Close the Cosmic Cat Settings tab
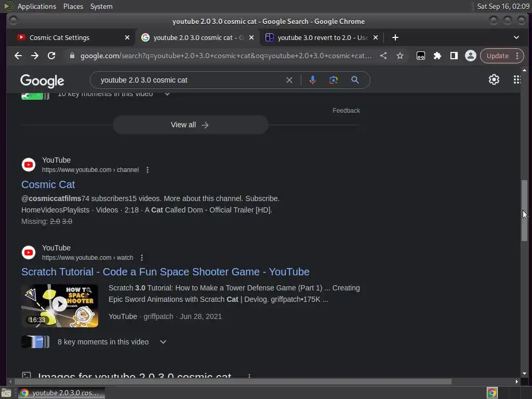 click(127, 37)
